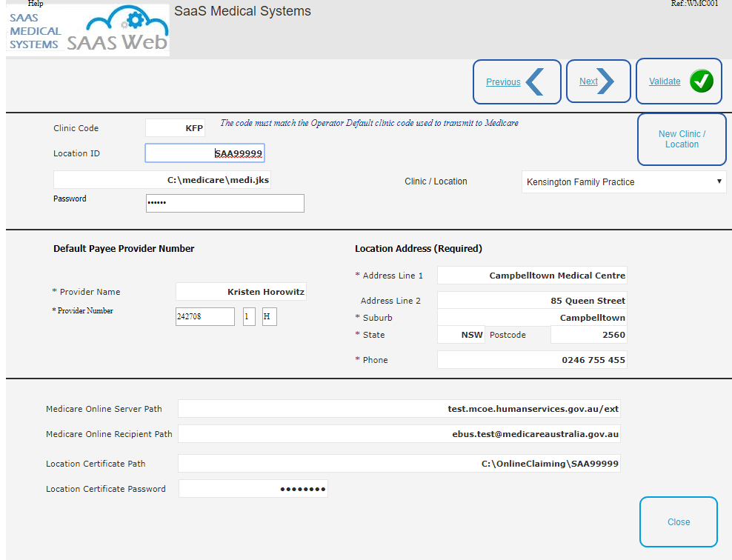Image resolution: width=732 pixels, height=560 pixels.
Task: Click the 'Address Line 2' label
Action: (390, 301)
